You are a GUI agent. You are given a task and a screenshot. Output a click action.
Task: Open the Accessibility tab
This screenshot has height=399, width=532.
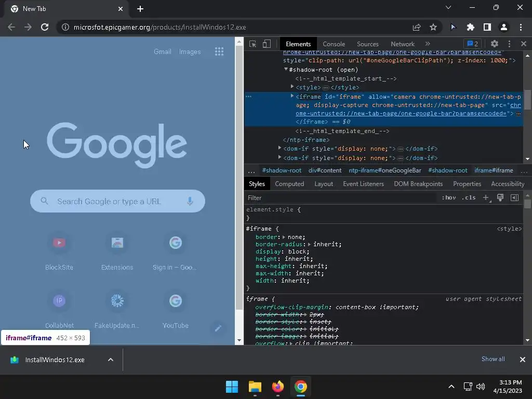click(508, 184)
